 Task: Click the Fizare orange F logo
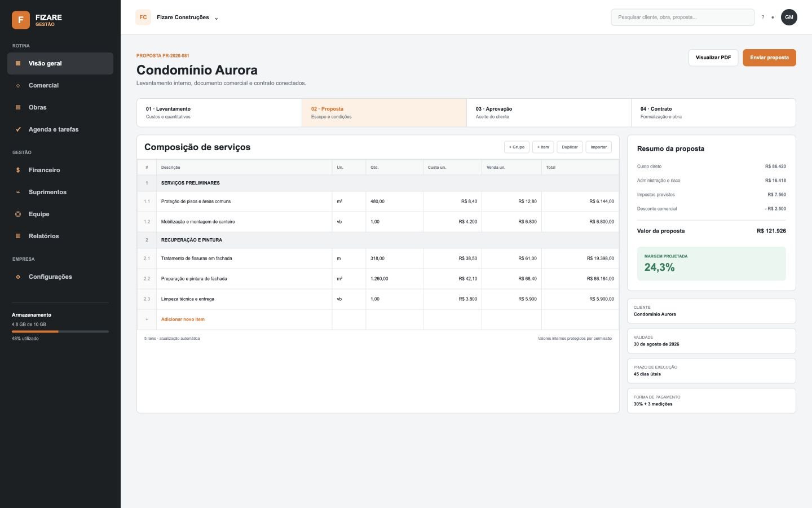coord(21,20)
